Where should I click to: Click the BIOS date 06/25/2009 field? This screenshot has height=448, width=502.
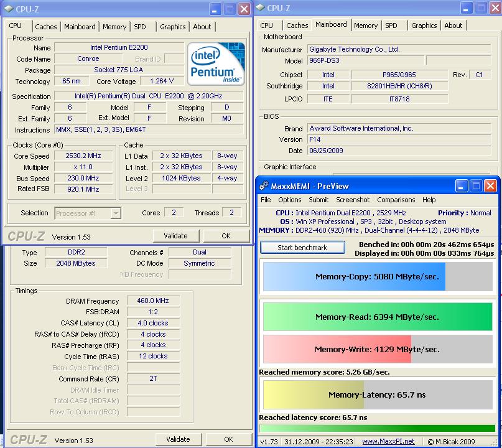tap(399, 151)
